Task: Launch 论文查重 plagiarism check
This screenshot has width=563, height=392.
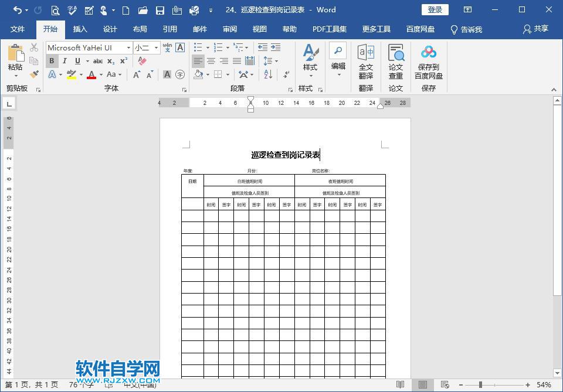Action: tap(396, 62)
